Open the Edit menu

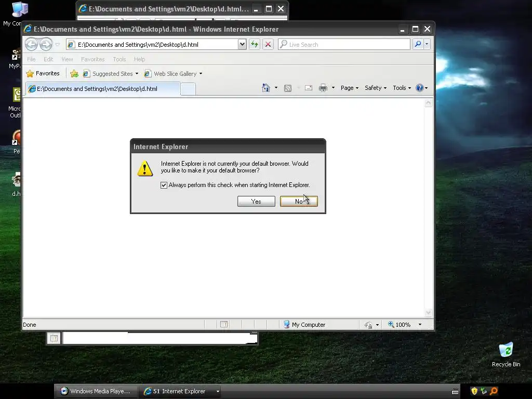click(x=48, y=59)
